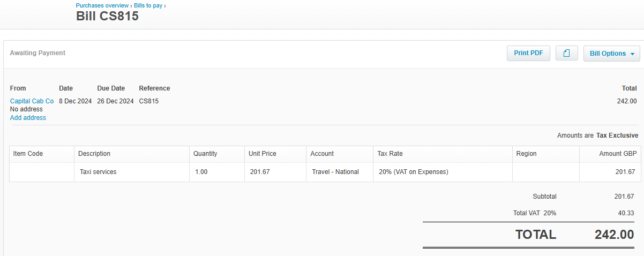
Task: Click the 20% (VAT on Expenses) tax rate cell
Action: click(443, 172)
